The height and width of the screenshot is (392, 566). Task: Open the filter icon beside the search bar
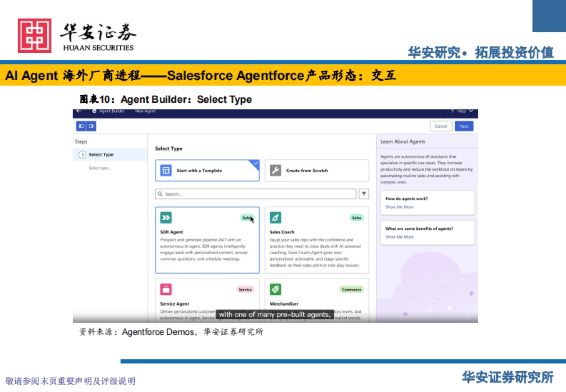pyautogui.click(x=364, y=193)
